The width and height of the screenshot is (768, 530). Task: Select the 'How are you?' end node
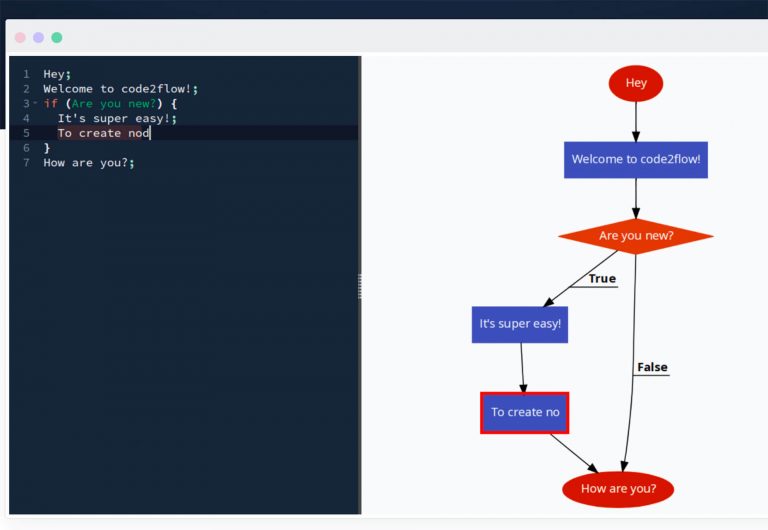click(618, 489)
